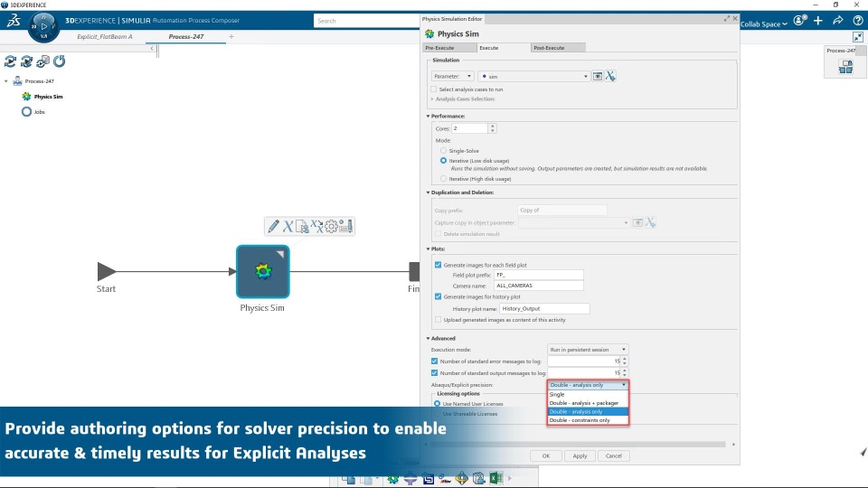Collapse the Advanced section

(428, 338)
